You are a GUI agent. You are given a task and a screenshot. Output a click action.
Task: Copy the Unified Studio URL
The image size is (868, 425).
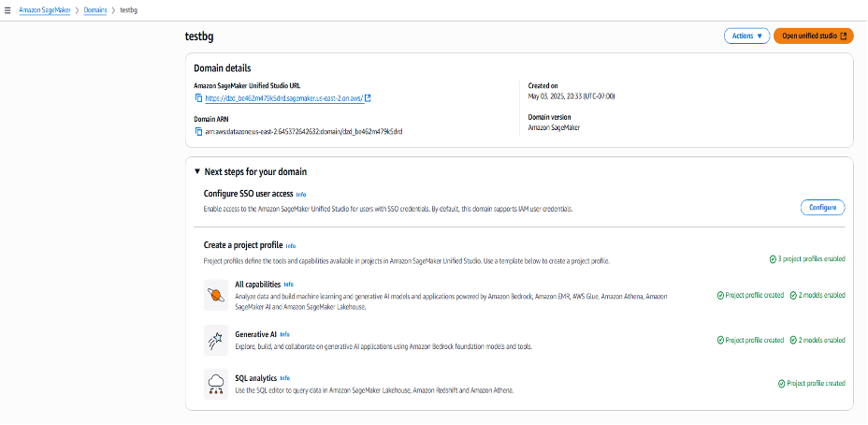point(198,98)
